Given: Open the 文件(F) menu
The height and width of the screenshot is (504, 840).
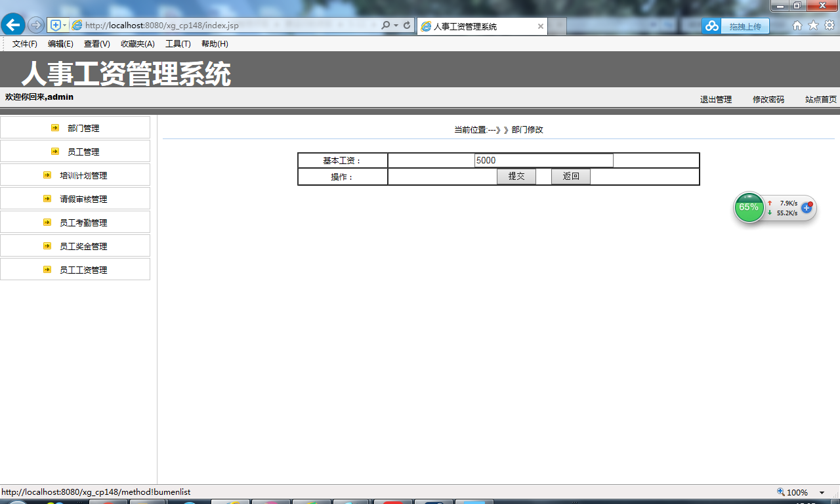Looking at the screenshot, I should [x=25, y=44].
